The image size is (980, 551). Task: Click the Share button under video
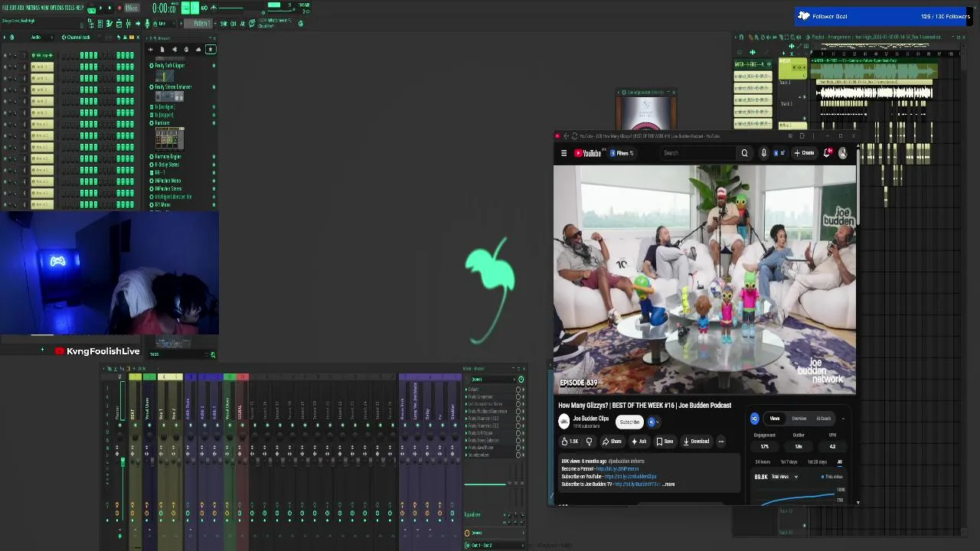612,442
